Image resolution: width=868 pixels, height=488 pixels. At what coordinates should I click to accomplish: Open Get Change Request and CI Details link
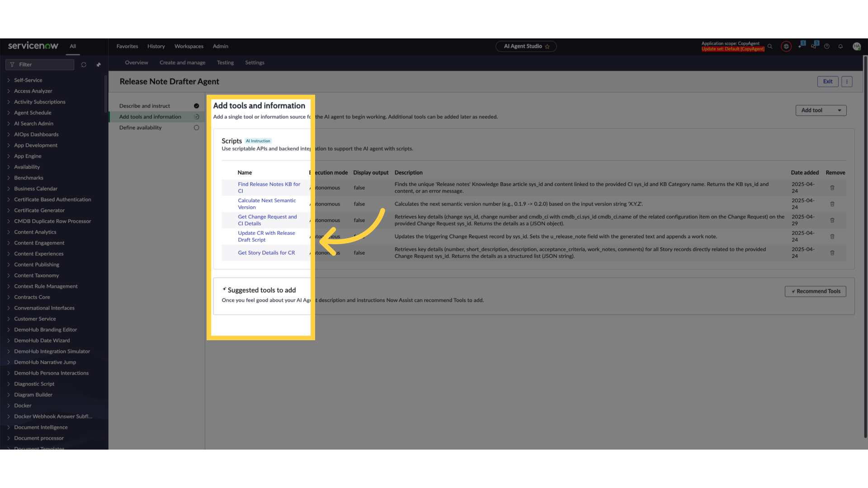pyautogui.click(x=267, y=220)
